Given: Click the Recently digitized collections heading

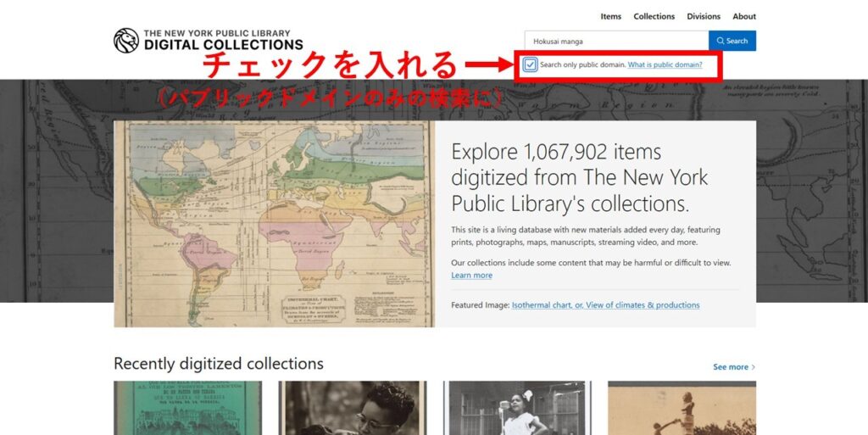Looking at the screenshot, I should 219,364.
